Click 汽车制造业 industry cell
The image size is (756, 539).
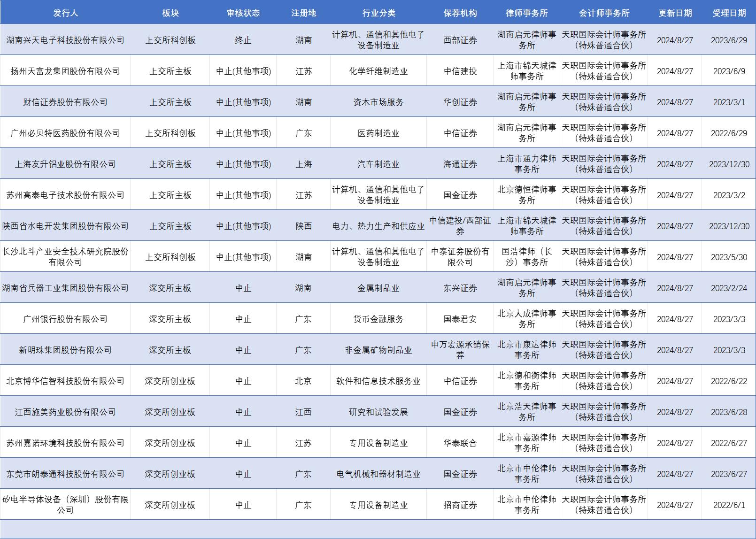tap(378, 164)
